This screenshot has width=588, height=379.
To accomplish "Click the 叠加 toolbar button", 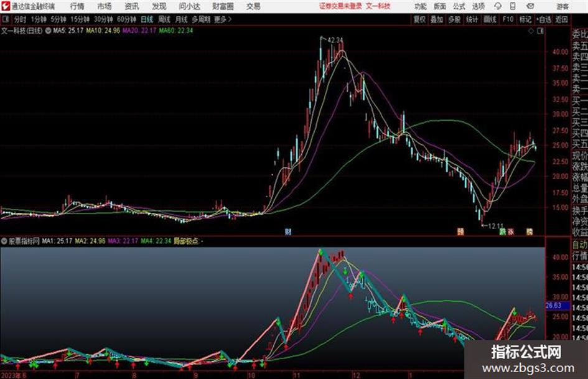I will (x=437, y=19).
